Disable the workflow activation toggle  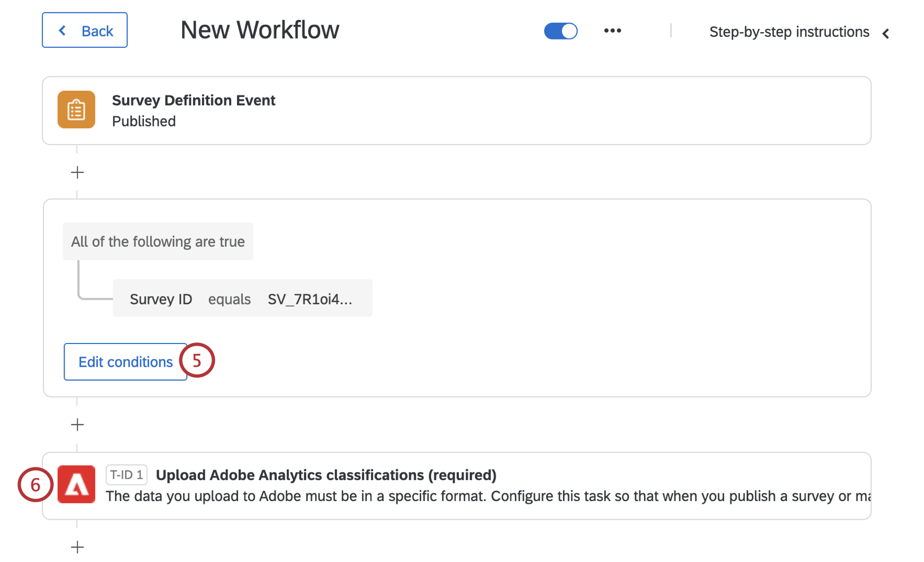(560, 30)
